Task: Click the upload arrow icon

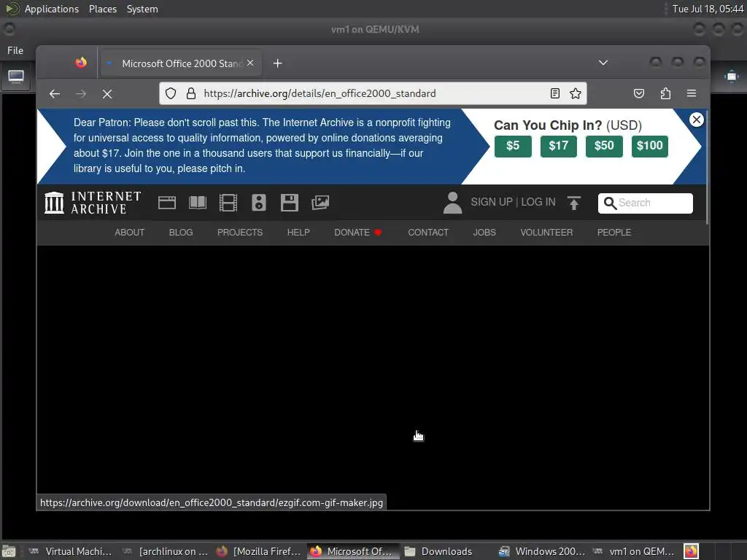Action: pos(574,203)
